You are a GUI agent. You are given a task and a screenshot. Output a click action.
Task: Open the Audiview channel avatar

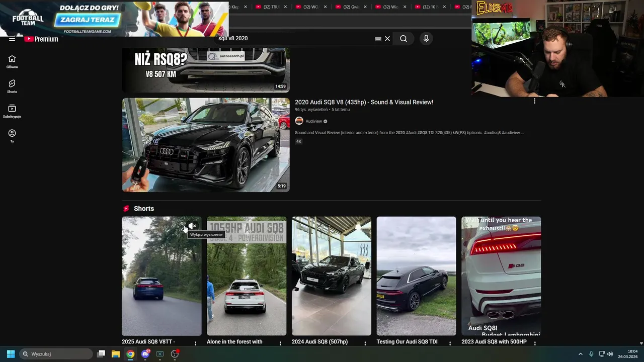[x=299, y=121]
